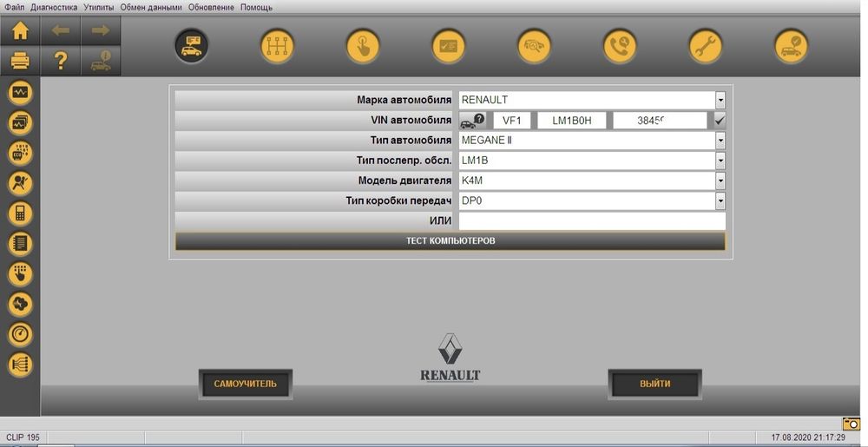Click the back arrow navigation icon

point(61,30)
